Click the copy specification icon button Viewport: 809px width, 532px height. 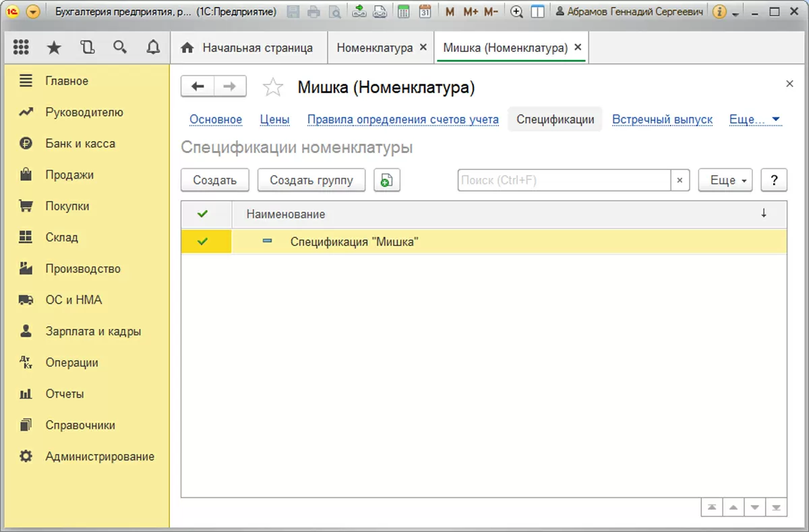click(387, 180)
